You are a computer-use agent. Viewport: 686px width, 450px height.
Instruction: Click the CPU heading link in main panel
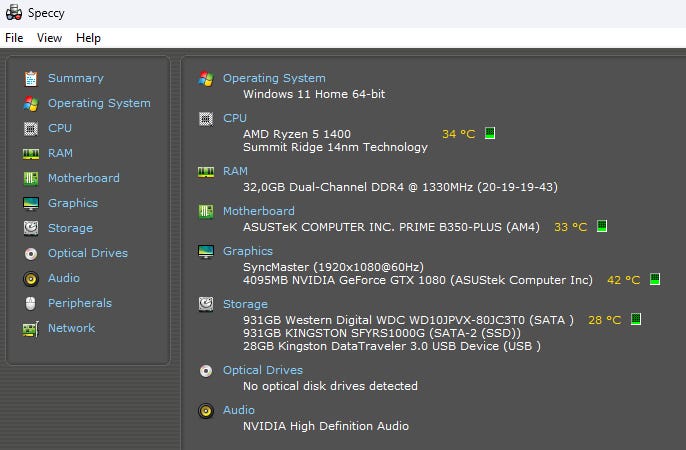coord(235,118)
